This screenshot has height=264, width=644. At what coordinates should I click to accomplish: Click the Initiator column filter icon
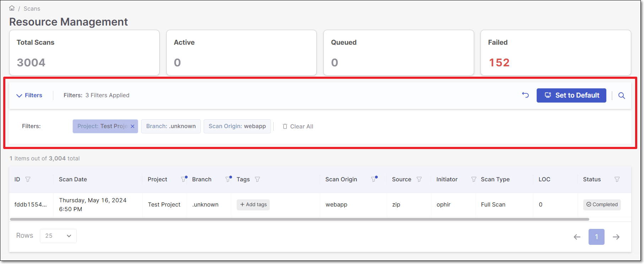(x=473, y=180)
